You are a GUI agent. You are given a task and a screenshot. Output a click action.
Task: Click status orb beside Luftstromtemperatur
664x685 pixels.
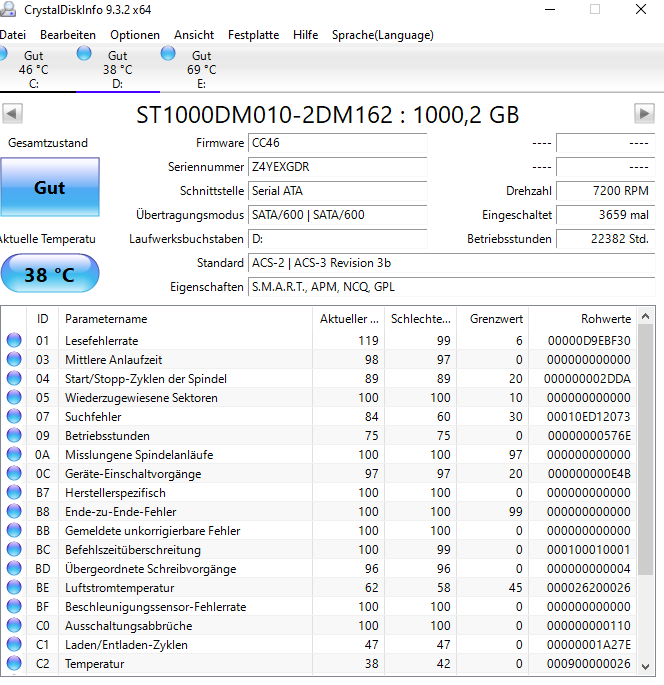click(14, 587)
